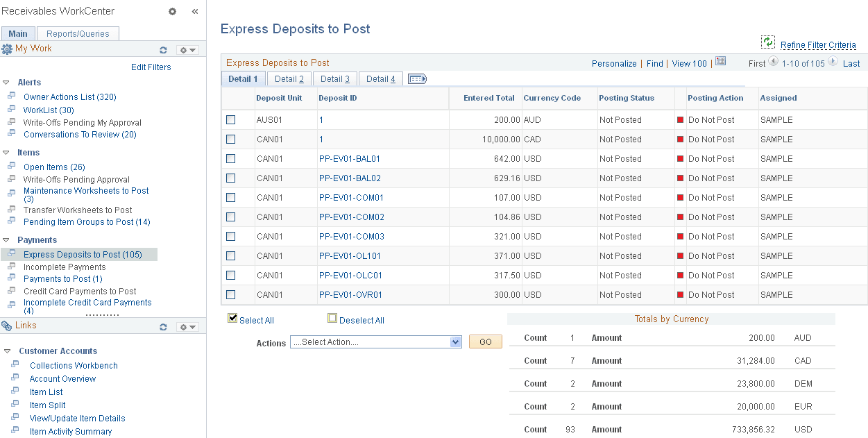The height and width of the screenshot is (438, 868).
Task: Collapse the WorkCenter pane with double-arrow icon
Action: pyautogui.click(x=194, y=11)
